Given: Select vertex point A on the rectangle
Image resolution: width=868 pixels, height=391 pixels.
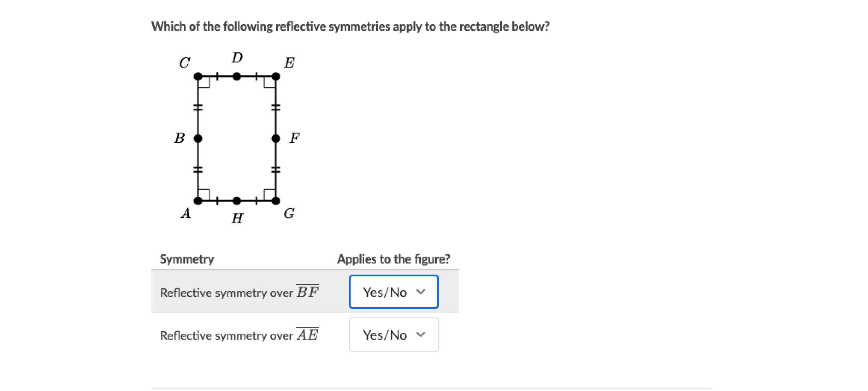Looking at the screenshot, I should click(198, 200).
